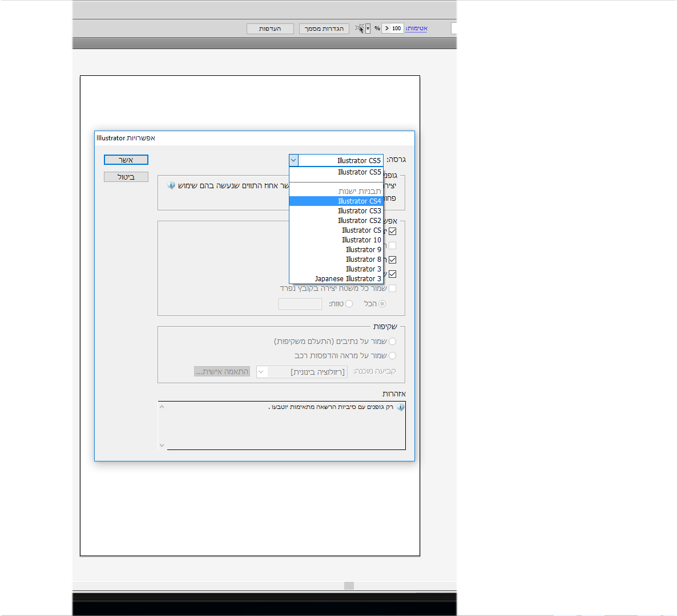677x616 pixels.
Task: Click info icon in אזהרות warnings box
Action: coord(401,407)
